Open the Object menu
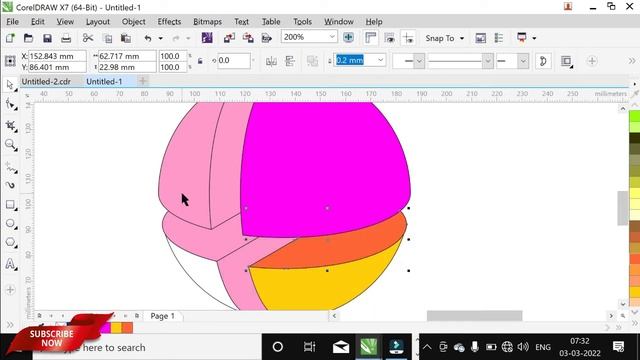Screen dimensions: 640x360 [133, 22]
